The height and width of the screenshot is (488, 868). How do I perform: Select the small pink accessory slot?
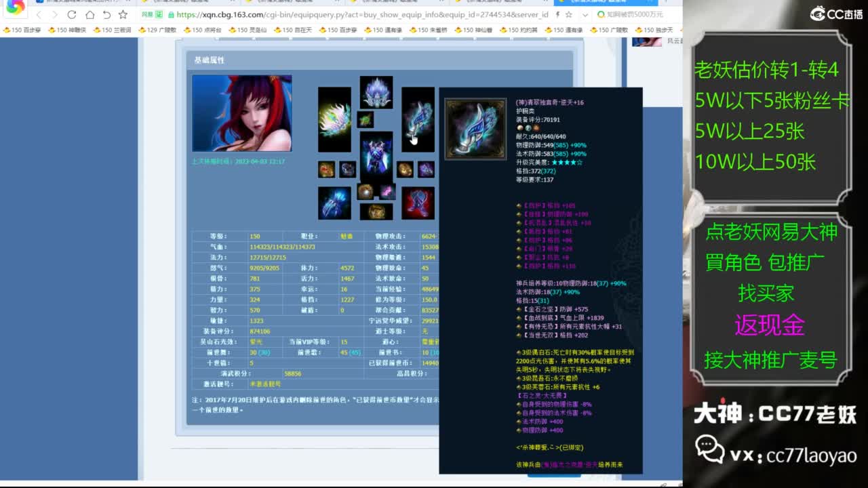click(387, 192)
